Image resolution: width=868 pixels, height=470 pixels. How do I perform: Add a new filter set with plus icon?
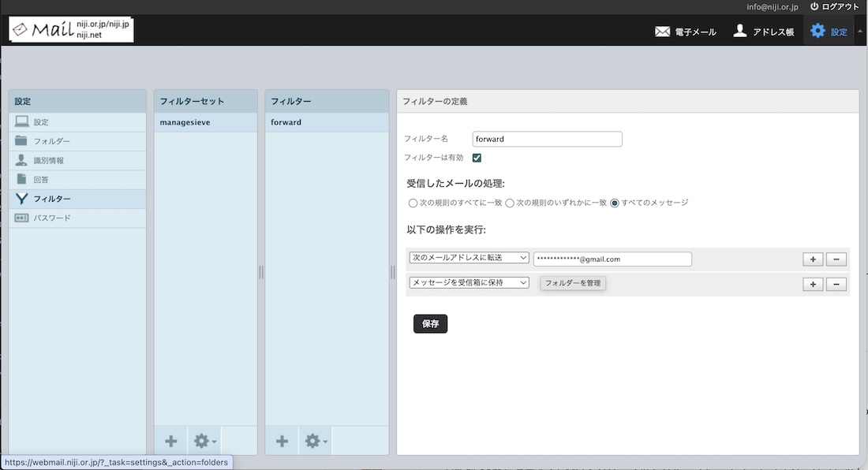170,441
